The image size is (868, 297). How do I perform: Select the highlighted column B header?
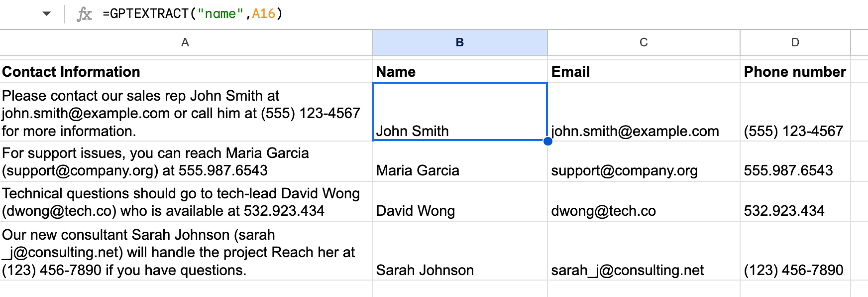click(x=459, y=42)
